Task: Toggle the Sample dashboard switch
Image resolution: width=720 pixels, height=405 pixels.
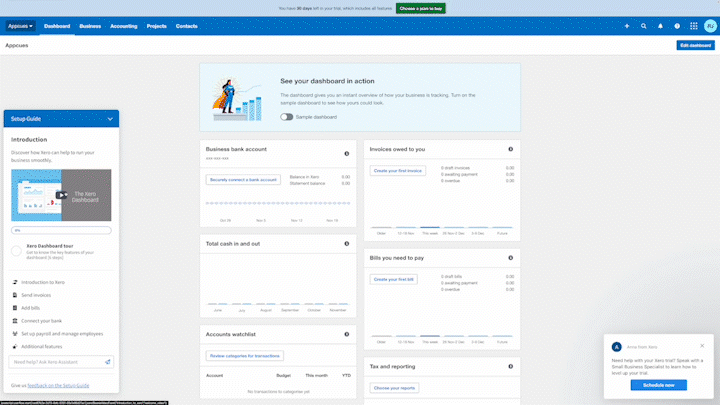Action: coord(287,117)
